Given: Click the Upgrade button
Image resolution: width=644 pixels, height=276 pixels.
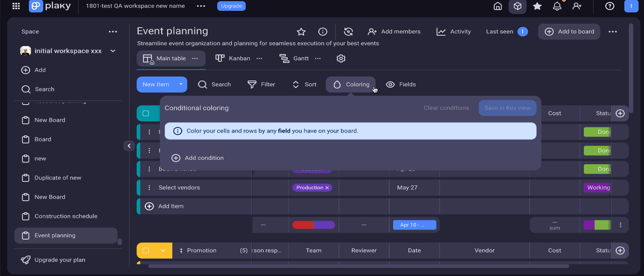Looking at the screenshot, I should click(x=231, y=6).
